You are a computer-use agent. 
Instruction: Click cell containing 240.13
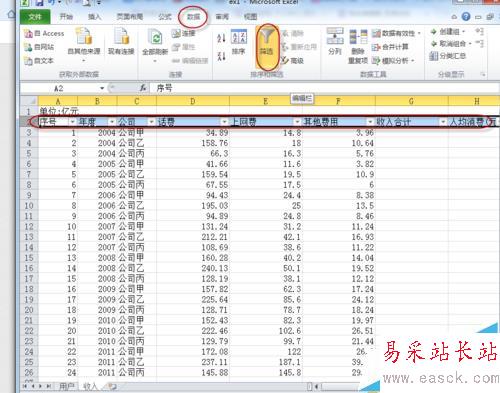point(193,268)
